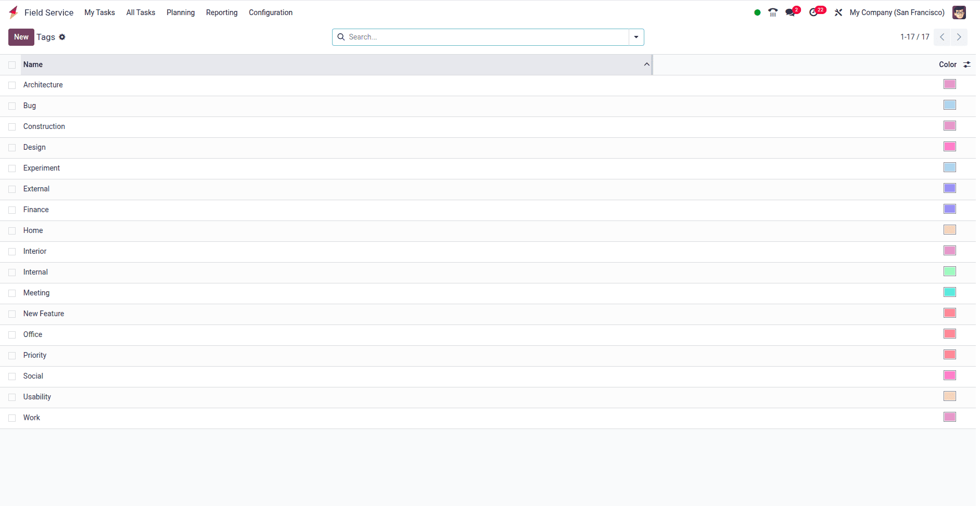
Task: Open the Planning menu
Action: pos(181,12)
